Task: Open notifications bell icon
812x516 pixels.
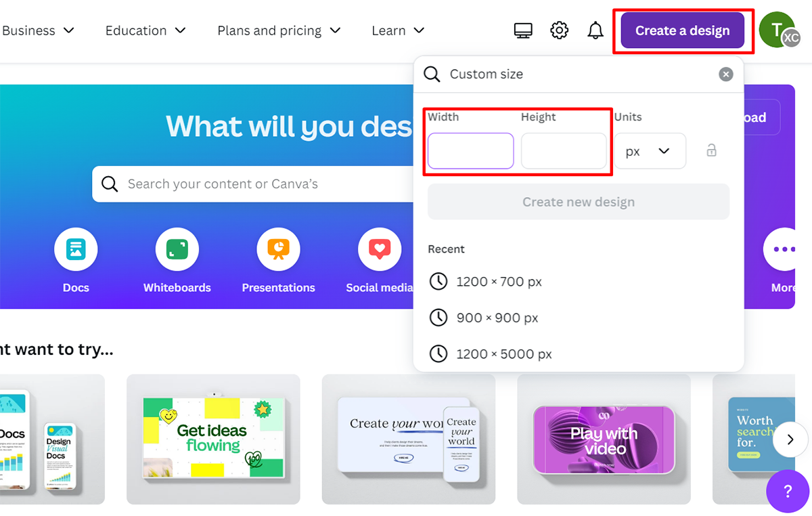Action: pos(595,30)
